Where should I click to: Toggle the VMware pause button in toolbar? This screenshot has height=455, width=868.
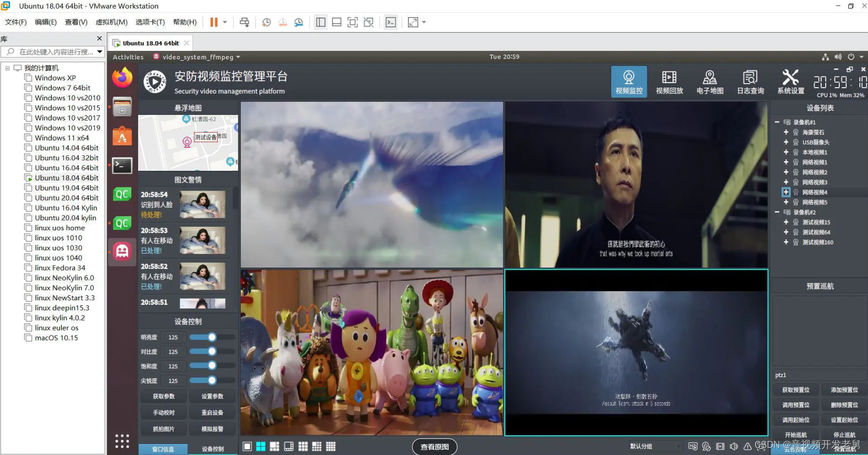coord(214,22)
